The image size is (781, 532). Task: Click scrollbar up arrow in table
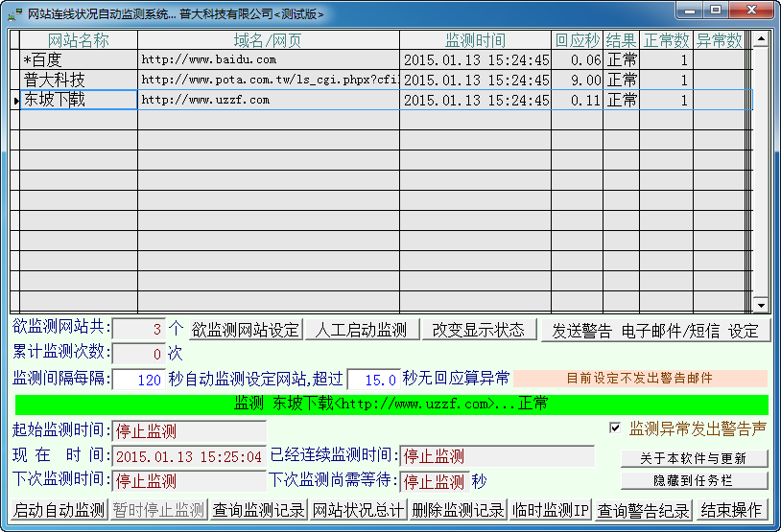pos(761,38)
